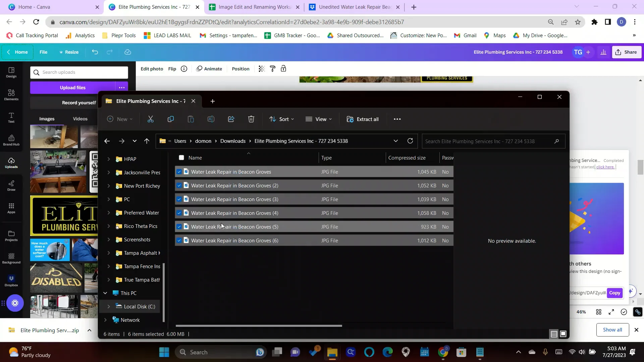The height and width of the screenshot is (362, 644).
Task: Expand the Network tree node
Action: [105, 320]
